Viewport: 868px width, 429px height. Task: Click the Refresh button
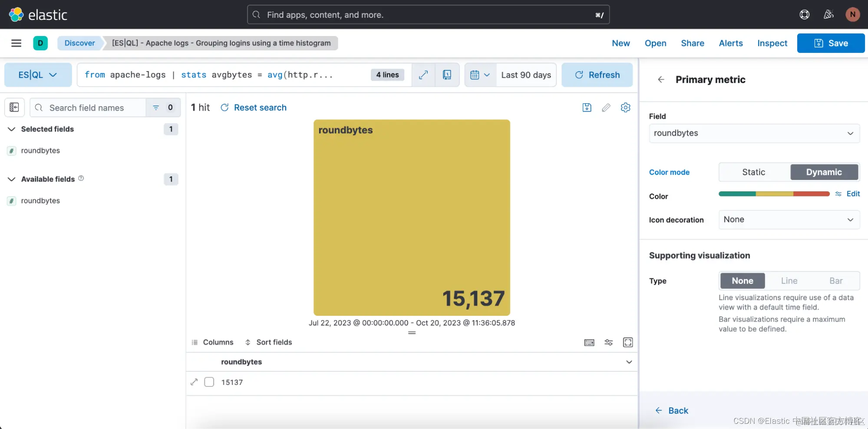pos(597,75)
